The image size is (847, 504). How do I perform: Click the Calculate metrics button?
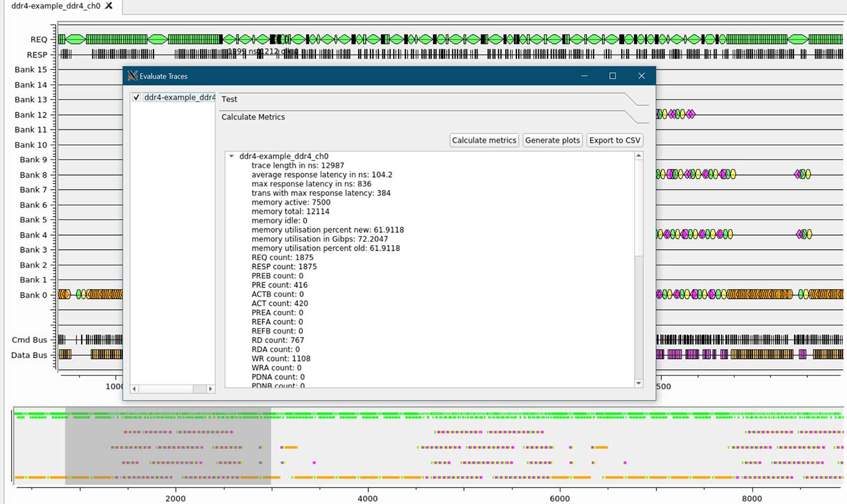(484, 140)
